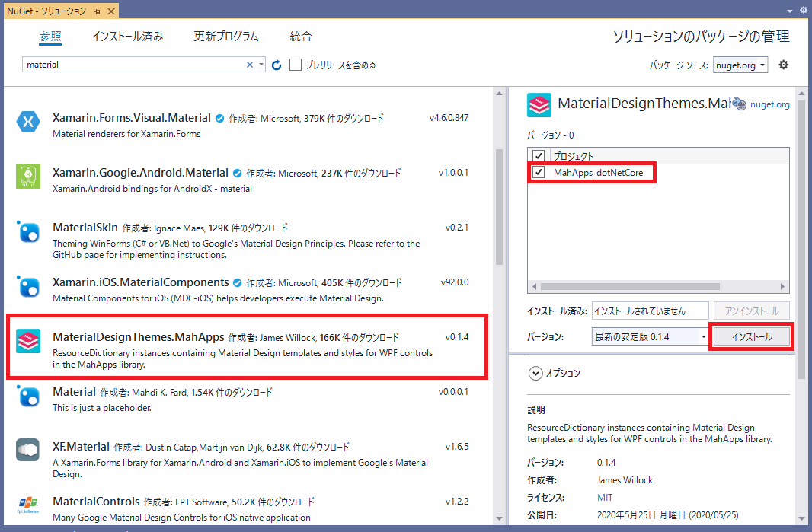This screenshot has height=532, width=812.
Task: Select the XF.Material package title
Action: (81, 447)
